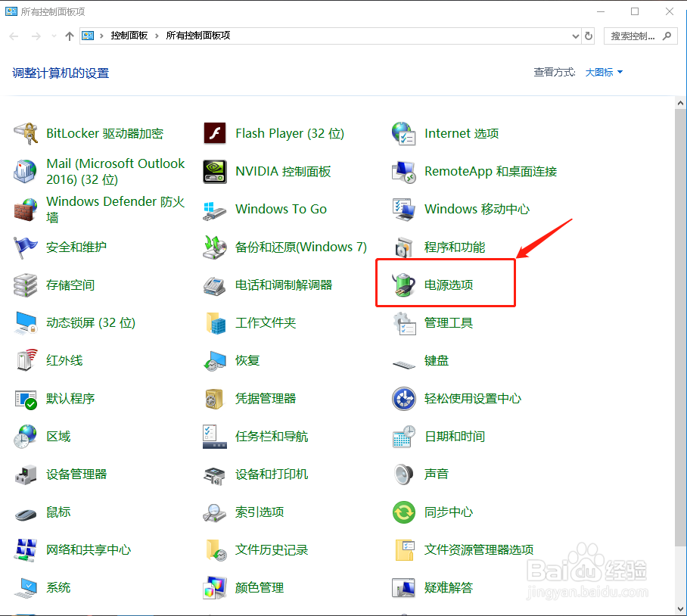
Task: Open 程序和功能 icon
Action: 403,247
